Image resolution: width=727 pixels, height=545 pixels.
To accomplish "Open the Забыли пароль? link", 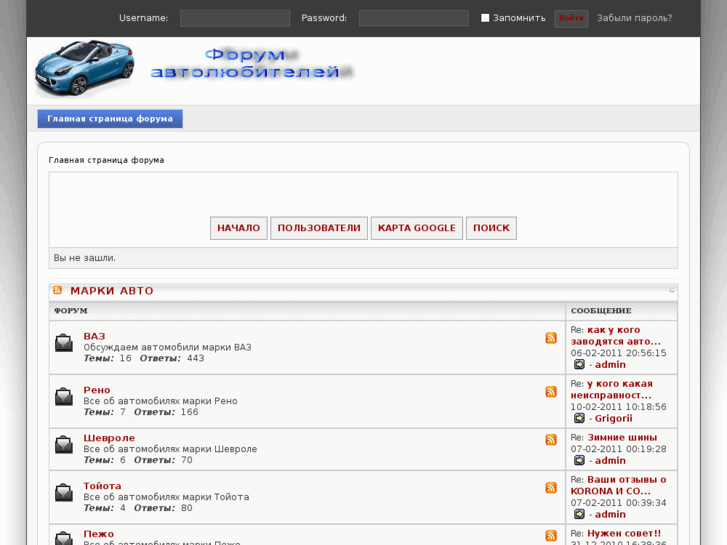I will tap(634, 18).
